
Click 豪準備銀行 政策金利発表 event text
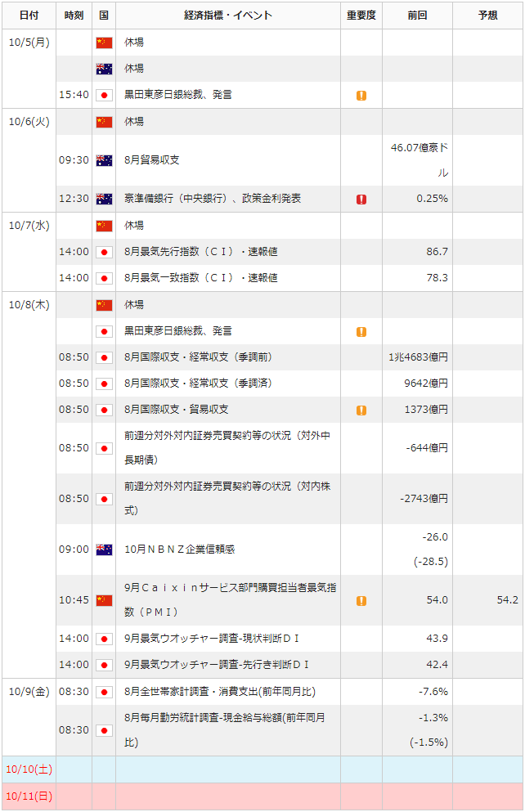click(x=213, y=199)
